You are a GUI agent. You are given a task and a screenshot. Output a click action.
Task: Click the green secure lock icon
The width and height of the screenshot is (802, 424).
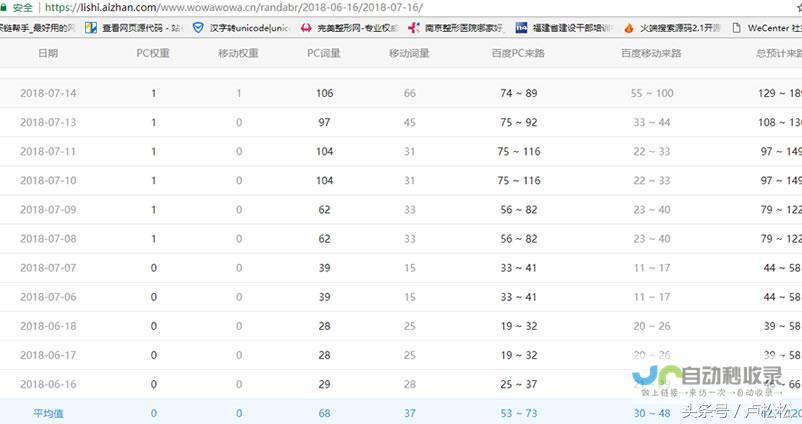pyautogui.click(x=3, y=8)
